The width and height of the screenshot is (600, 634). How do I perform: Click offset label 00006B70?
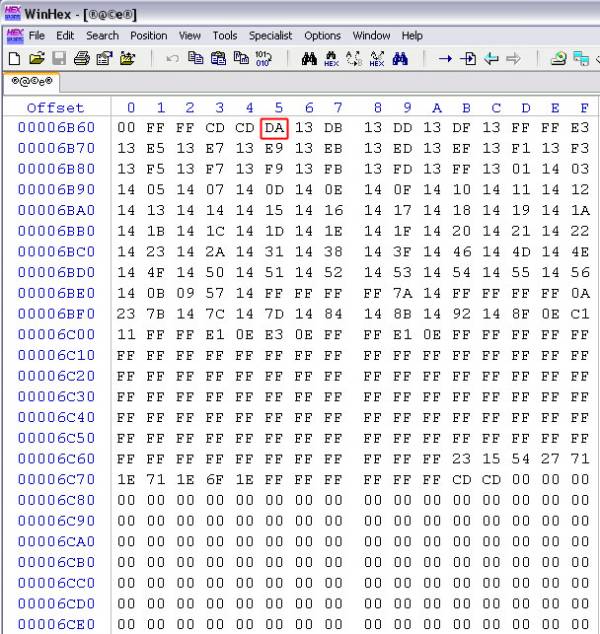[x=56, y=148]
